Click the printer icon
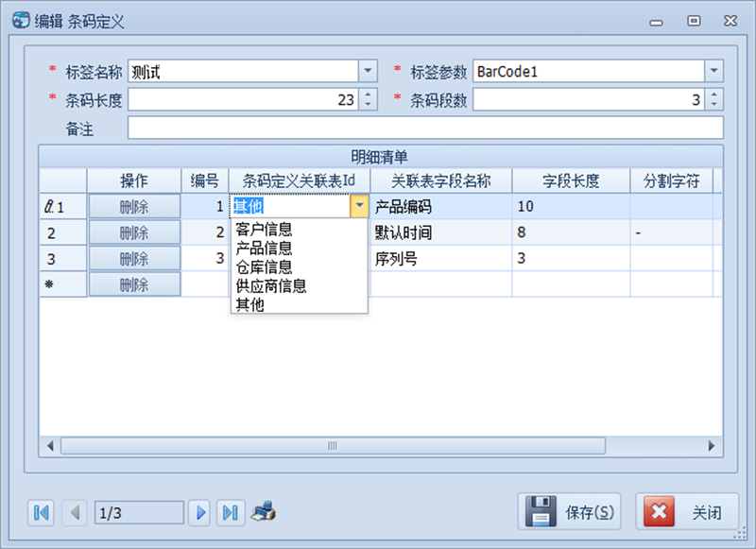Viewport: 756px width, 549px height. click(264, 512)
